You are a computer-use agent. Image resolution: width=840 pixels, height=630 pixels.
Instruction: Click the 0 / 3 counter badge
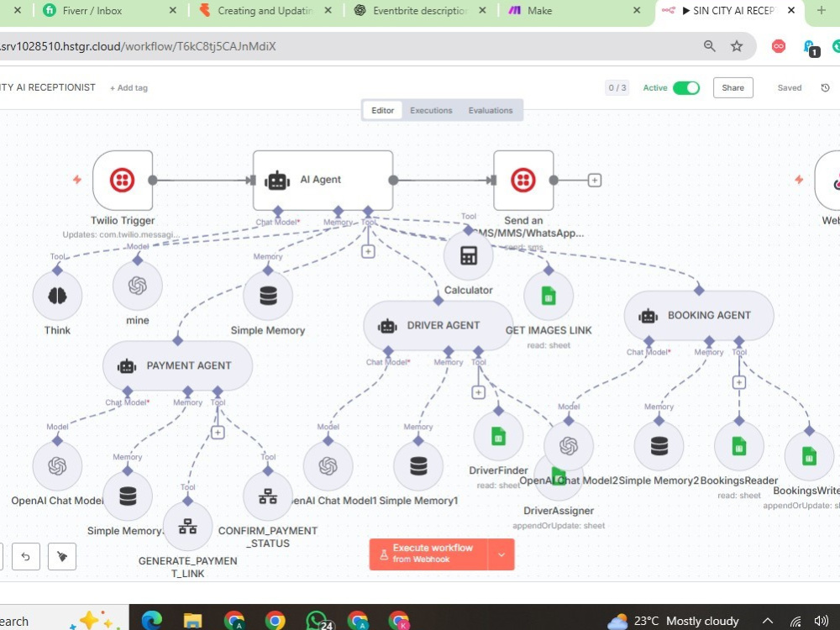click(x=617, y=88)
